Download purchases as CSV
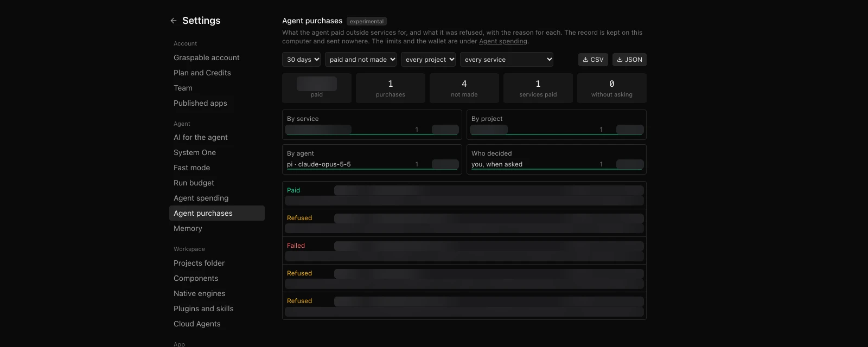 coord(593,60)
